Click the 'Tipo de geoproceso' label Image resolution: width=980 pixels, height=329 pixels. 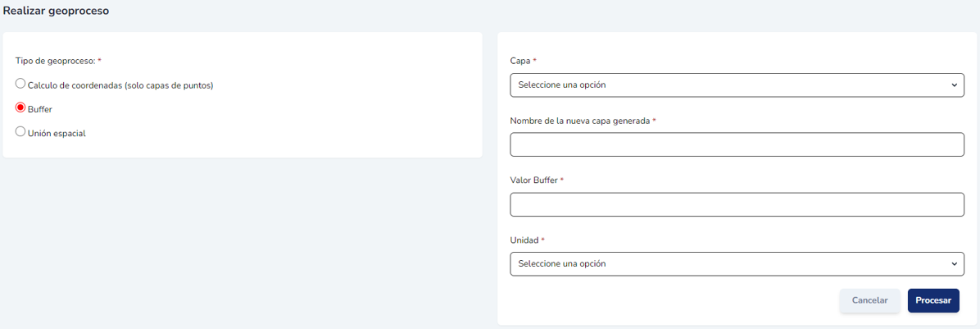click(x=55, y=61)
